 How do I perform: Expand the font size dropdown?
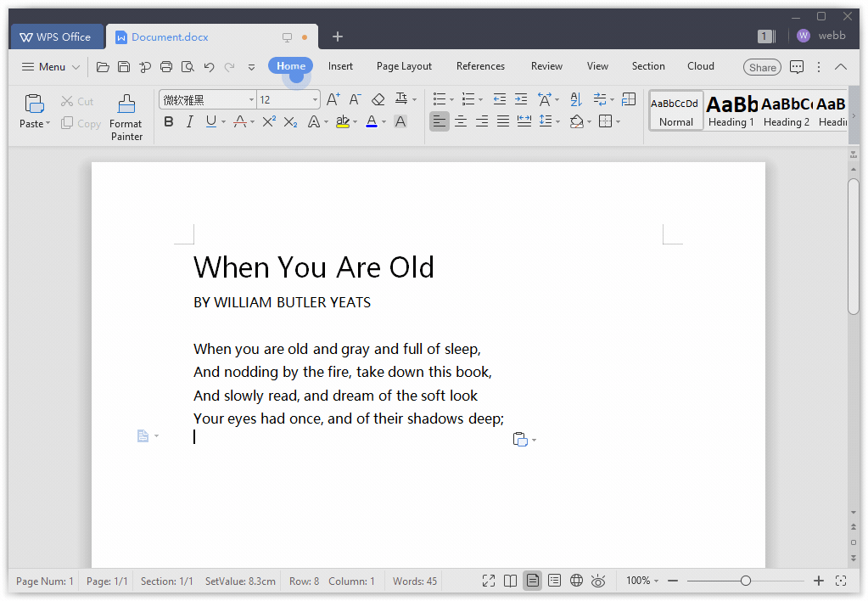pos(315,100)
